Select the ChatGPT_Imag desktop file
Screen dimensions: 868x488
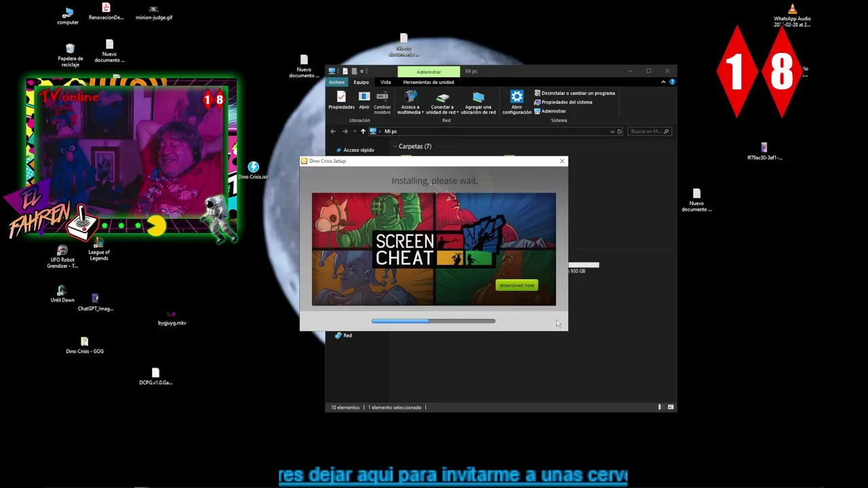point(95,302)
